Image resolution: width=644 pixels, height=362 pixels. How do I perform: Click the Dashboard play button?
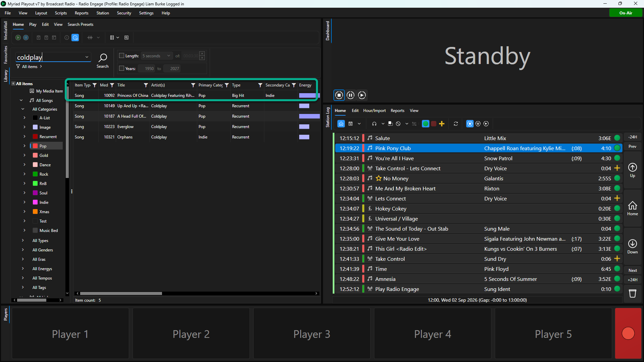pos(362,95)
